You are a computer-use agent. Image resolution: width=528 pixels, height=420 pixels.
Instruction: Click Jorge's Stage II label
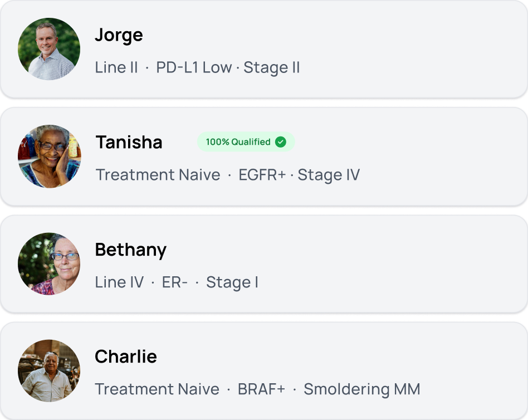(x=272, y=68)
